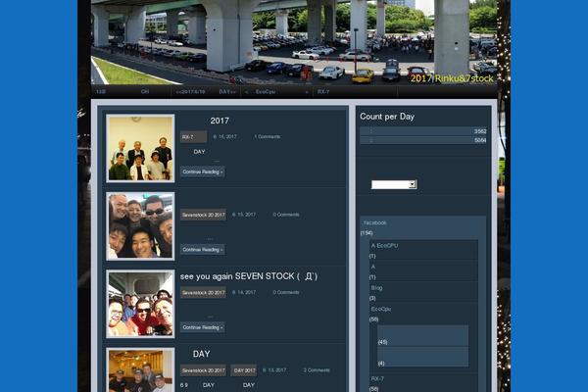
Task: Open the OH item in the navigation bar
Action: tap(145, 92)
